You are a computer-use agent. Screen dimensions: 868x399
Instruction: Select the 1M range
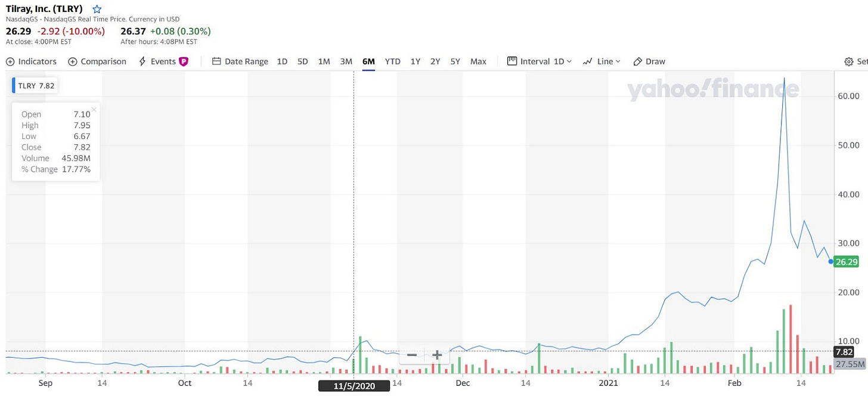[x=324, y=61]
